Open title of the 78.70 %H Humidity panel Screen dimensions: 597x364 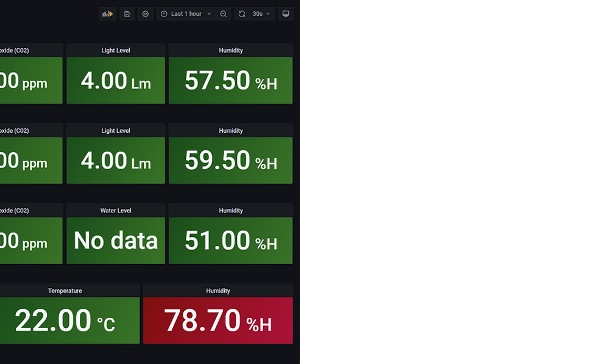pyautogui.click(x=218, y=291)
